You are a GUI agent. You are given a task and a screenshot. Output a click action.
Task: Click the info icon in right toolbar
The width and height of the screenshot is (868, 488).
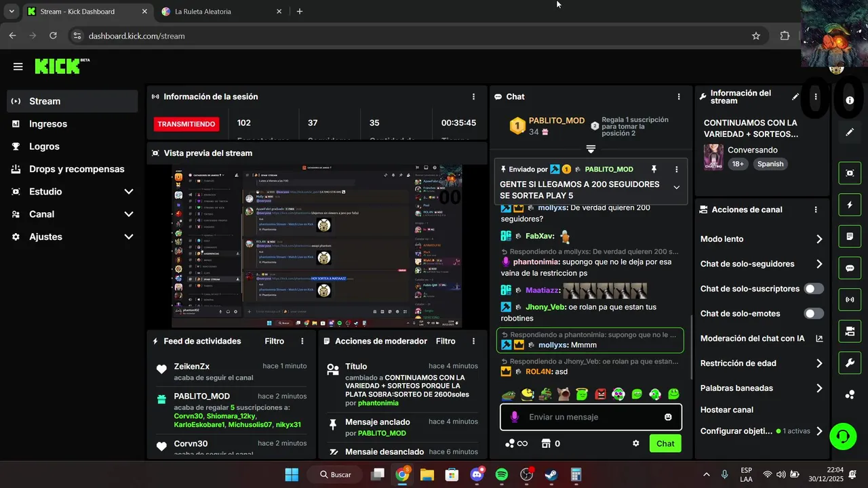(x=850, y=100)
